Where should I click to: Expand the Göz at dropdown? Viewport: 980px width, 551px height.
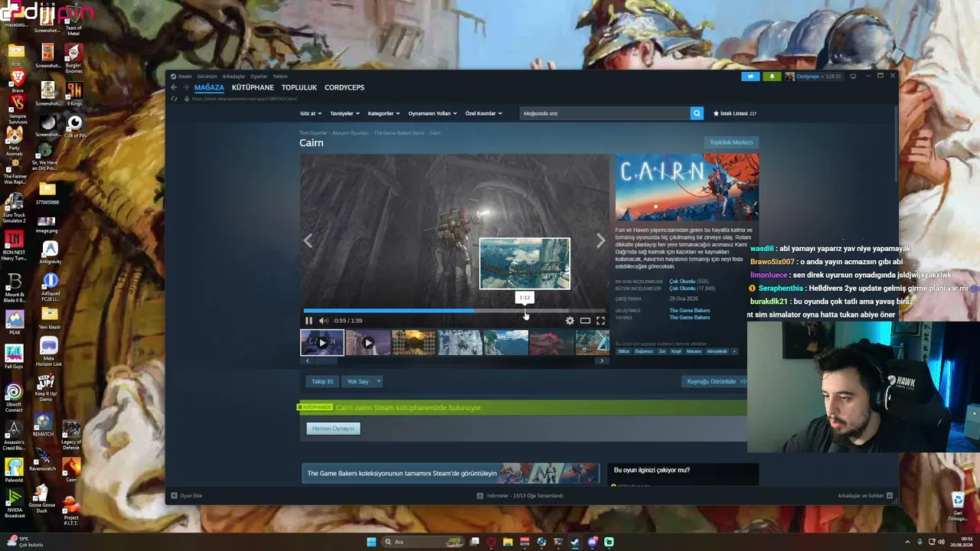pos(310,113)
